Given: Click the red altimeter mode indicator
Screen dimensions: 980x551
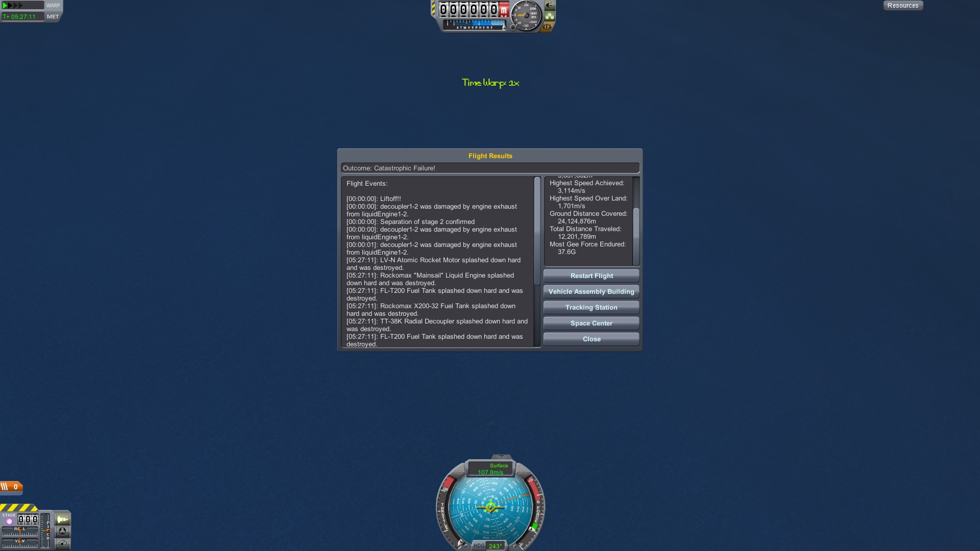Looking at the screenshot, I should point(504,9).
